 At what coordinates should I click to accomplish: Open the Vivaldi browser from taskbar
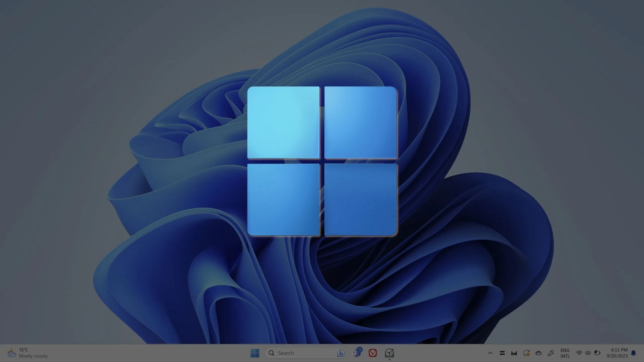[372, 353]
